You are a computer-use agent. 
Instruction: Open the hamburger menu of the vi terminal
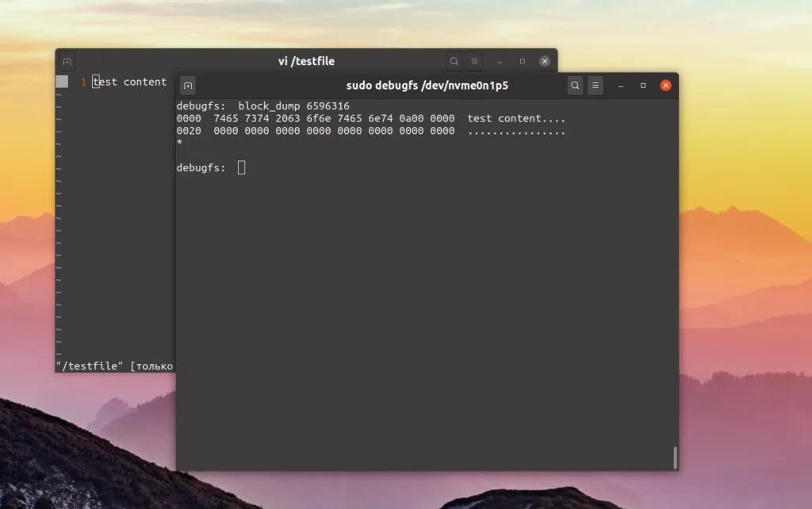[474, 60]
